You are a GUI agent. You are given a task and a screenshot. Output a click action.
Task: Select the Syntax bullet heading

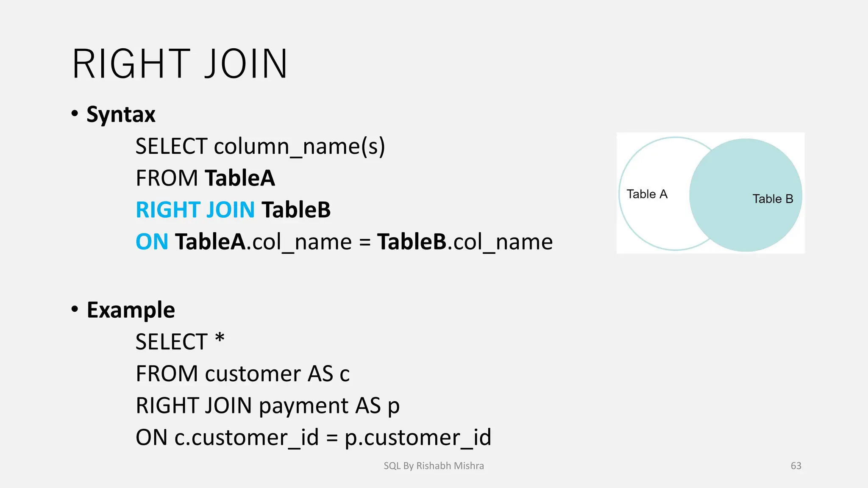(121, 114)
